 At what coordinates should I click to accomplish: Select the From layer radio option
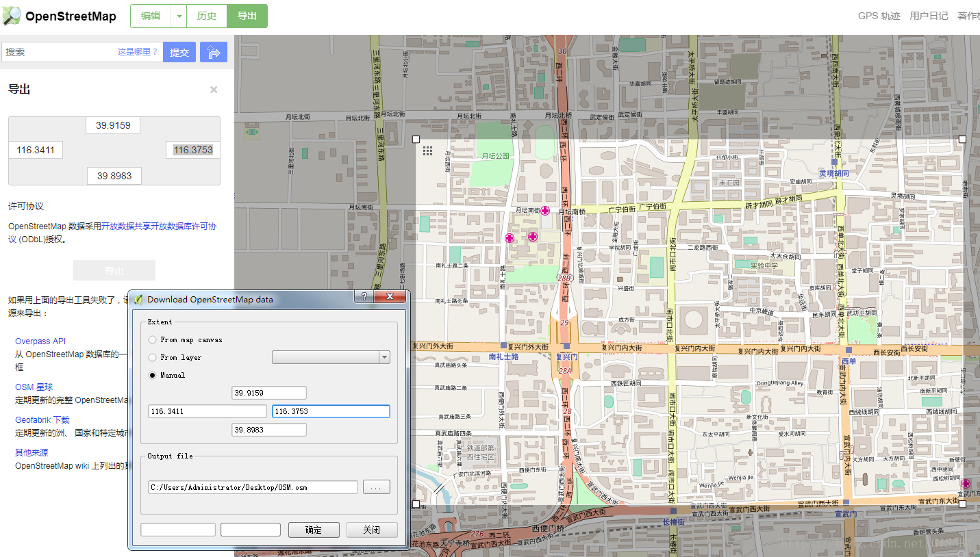[152, 357]
